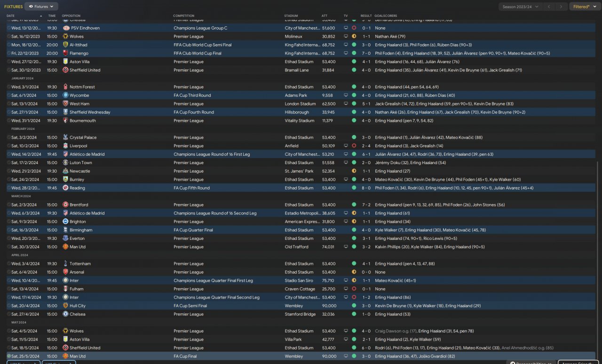Click the Tottenham club badge
Viewport: 602px width, 364px height.
click(x=66, y=264)
